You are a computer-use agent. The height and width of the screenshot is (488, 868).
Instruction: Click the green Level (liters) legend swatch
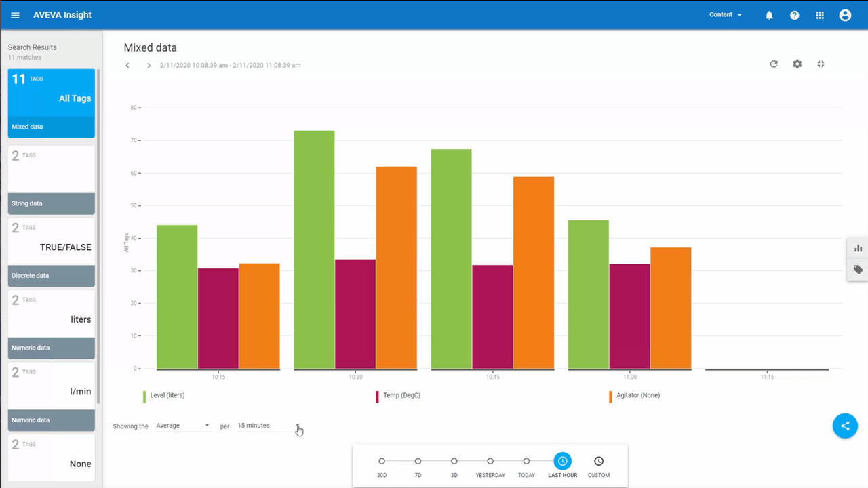(x=143, y=395)
